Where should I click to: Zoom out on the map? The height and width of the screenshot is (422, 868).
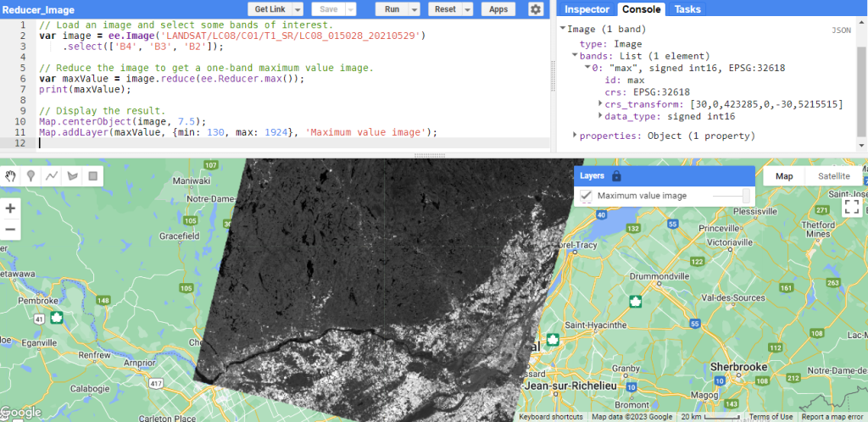tap(11, 230)
